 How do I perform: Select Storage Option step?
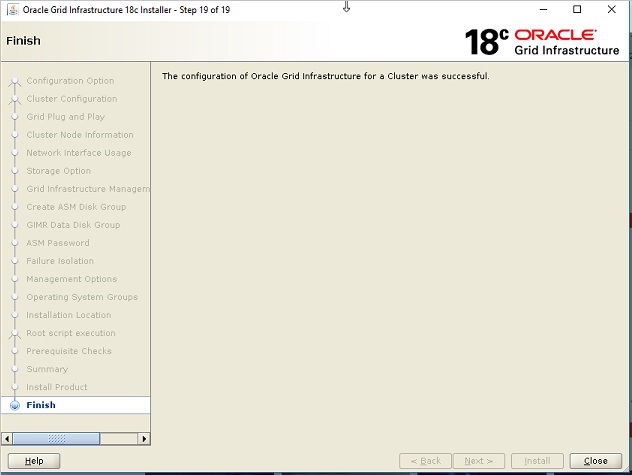coord(58,171)
